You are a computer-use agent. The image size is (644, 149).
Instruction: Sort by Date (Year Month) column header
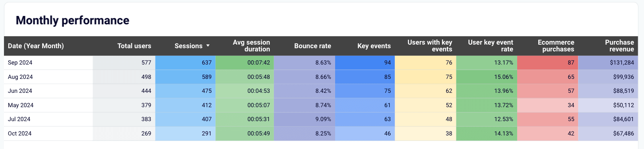(x=36, y=46)
